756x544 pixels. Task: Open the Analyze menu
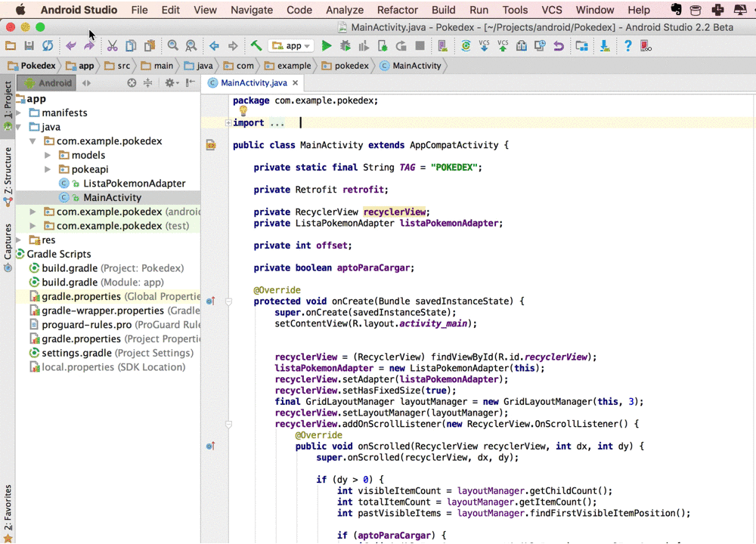(x=345, y=10)
